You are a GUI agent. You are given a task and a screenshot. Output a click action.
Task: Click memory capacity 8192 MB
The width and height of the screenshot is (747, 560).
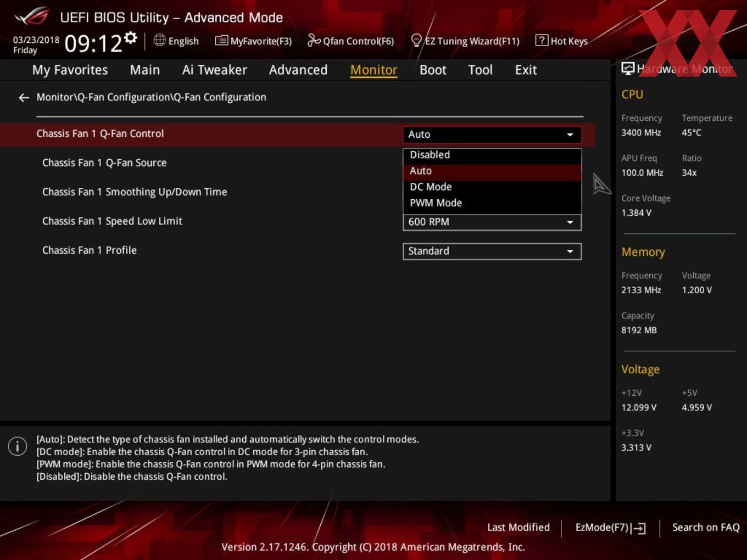coord(639,330)
